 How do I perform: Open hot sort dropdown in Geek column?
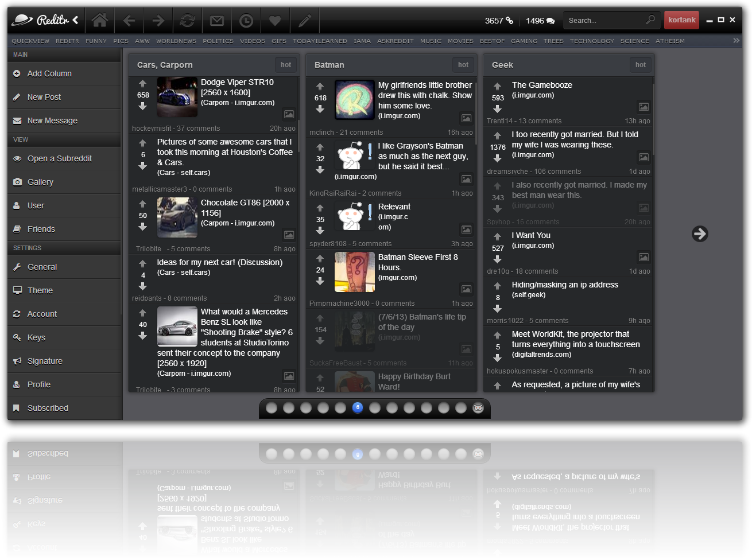[641, 65]
